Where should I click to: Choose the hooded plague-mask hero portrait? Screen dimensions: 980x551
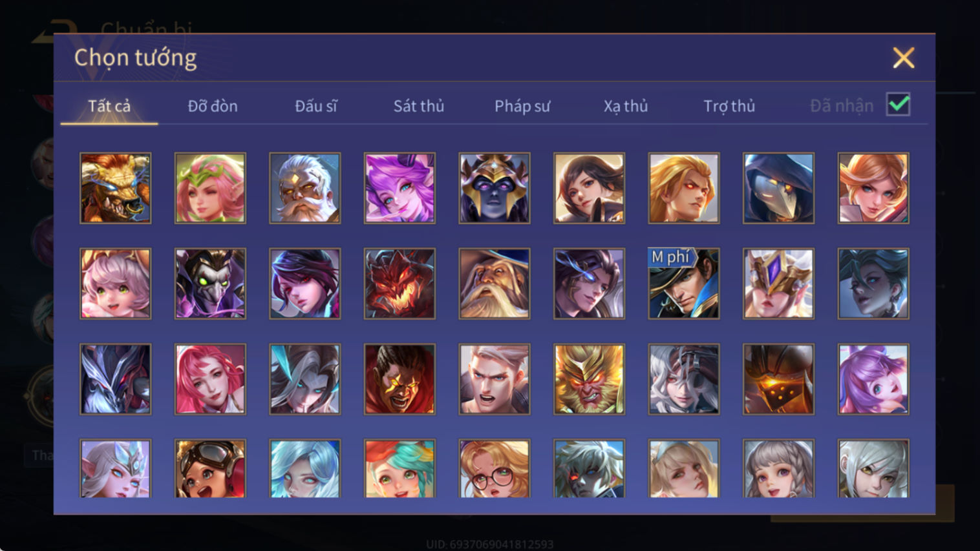click(x=778, y=188)
